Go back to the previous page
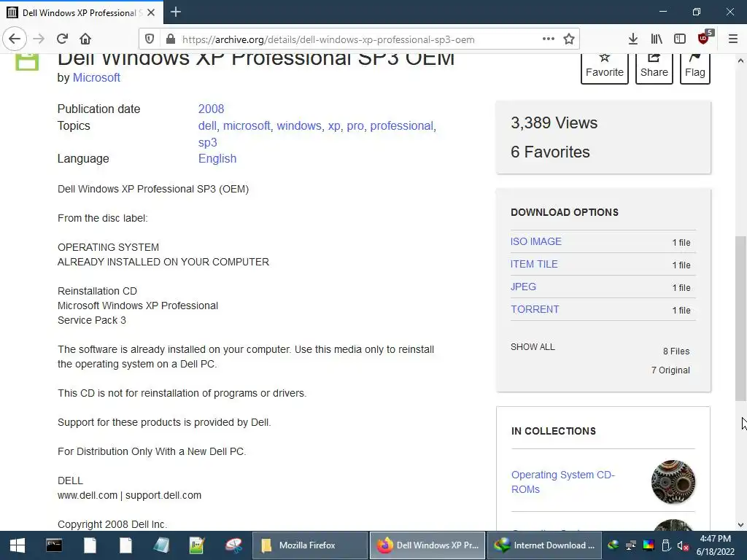 click(x=15, y=39)
